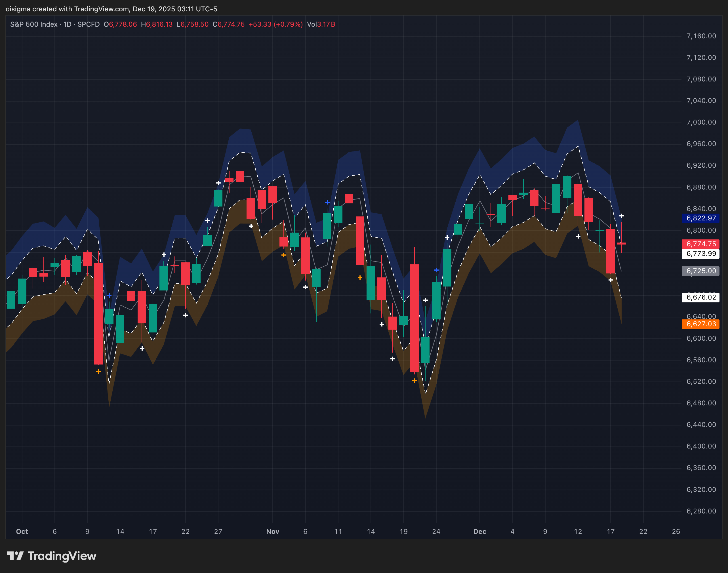Click the white 6,676.02 price label
This screenshot has width=728, height=573.
coord(701,297)
